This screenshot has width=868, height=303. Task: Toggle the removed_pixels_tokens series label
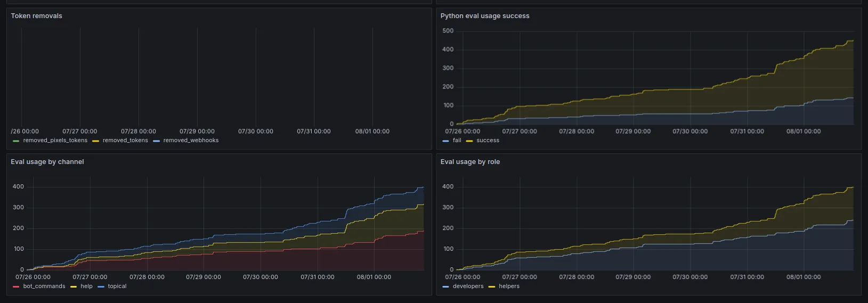(55, 141)
